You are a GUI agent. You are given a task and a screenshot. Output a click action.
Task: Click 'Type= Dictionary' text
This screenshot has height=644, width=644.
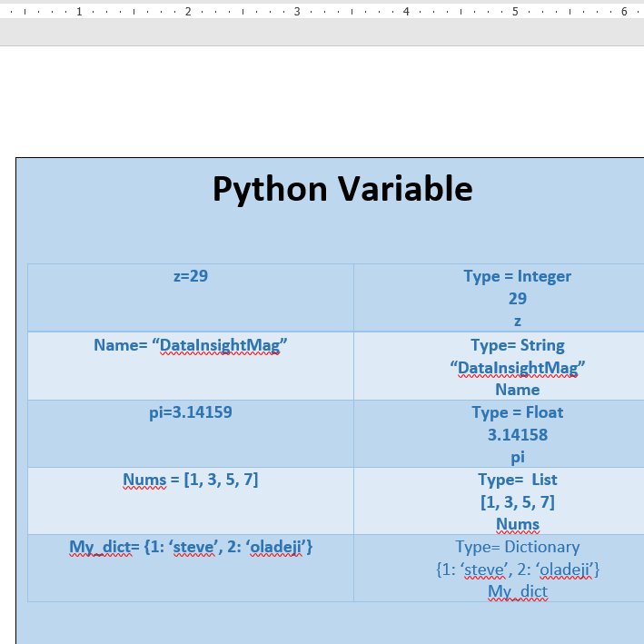[x=518, y=547]
